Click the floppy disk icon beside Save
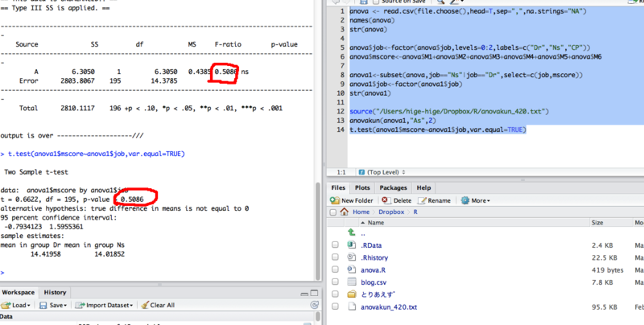The height and width of the screenshot is (325, 644). click(x=43, y=306)
